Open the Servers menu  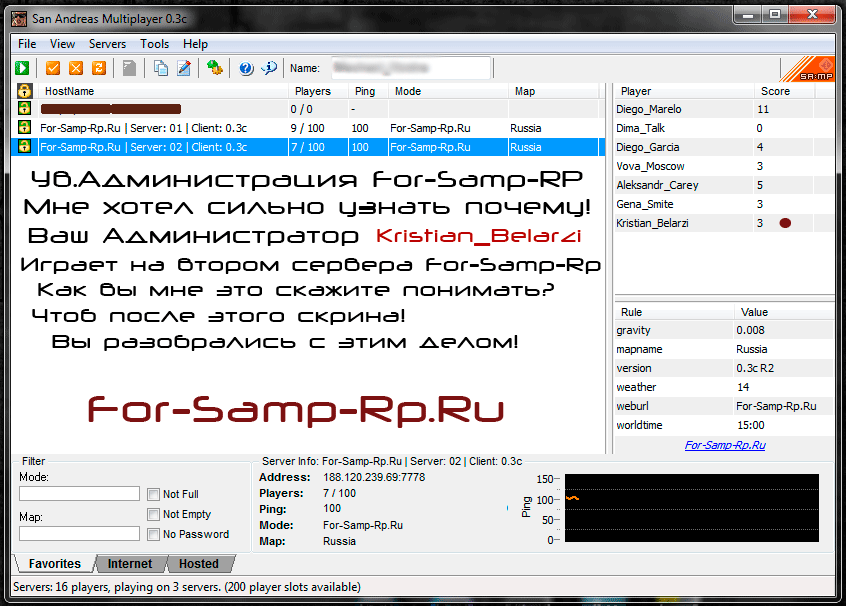107,44
